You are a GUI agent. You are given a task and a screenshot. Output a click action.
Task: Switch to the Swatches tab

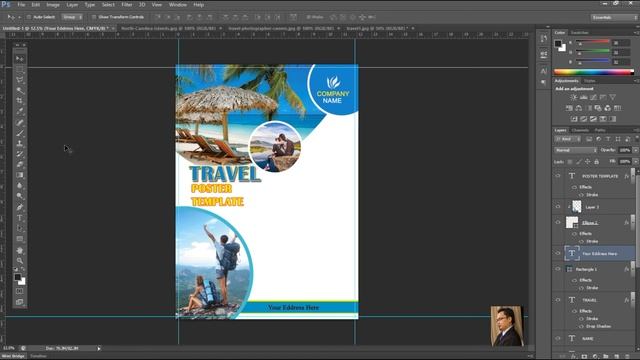point(580,33)
